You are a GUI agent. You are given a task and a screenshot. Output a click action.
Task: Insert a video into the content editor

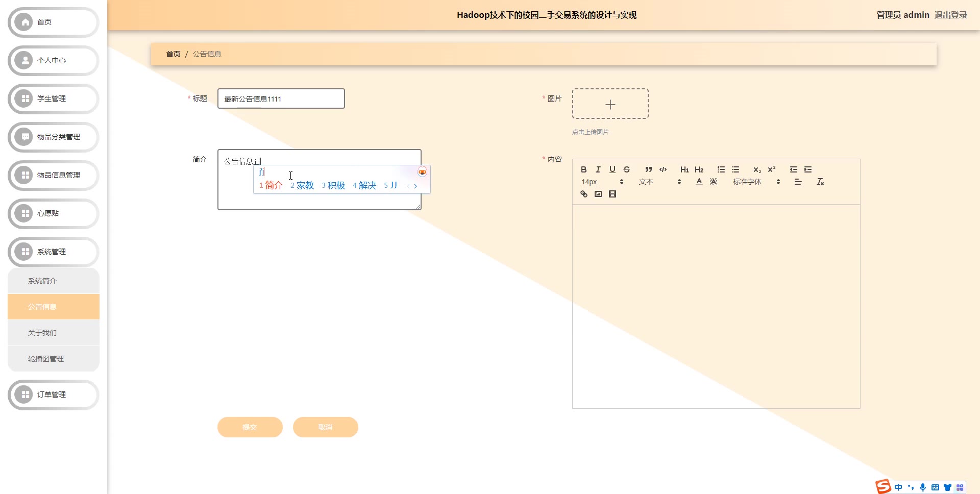point(612,194)
